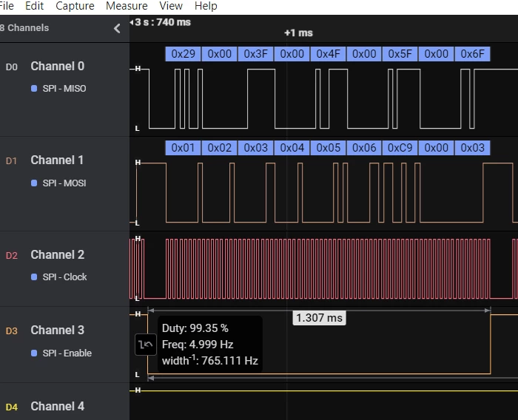Select the Channel 0 row label
Viewport: 518px width, 420px height.
(58, 66)
